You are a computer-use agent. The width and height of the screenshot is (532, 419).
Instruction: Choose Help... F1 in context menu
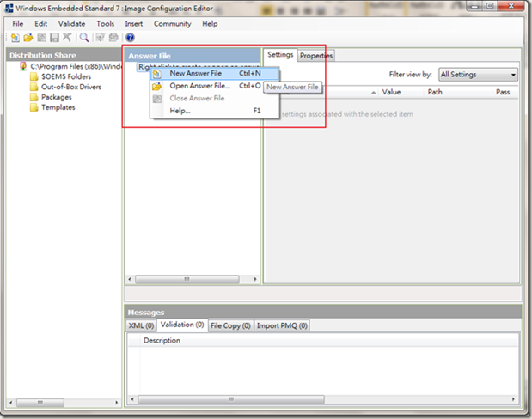(x=215, y=111)
